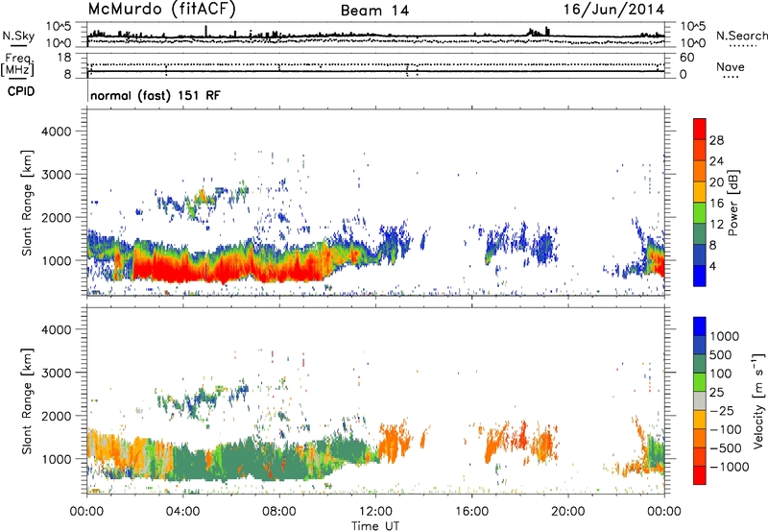Pick the light green 12–16 dB colorbar segment
This screenshot has width=768, height=532.
point(700,213)
